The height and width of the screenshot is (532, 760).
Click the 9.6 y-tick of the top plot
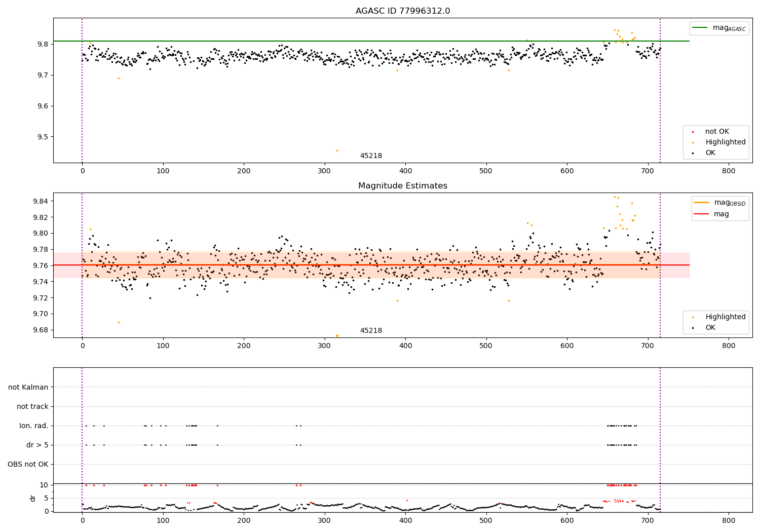[43, 106]
